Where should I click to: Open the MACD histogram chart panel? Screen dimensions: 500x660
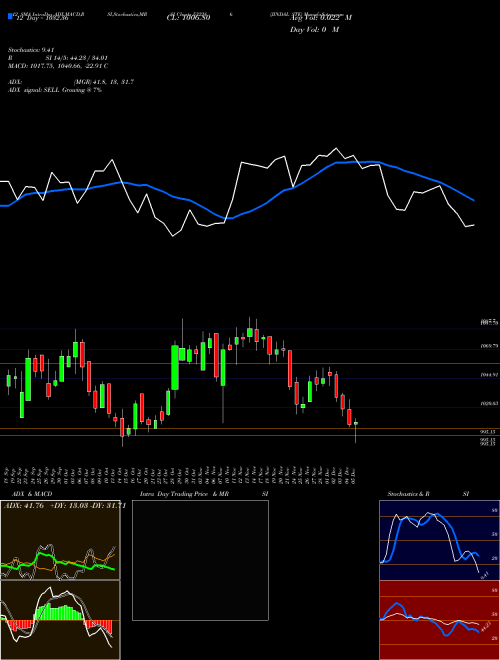60,620
